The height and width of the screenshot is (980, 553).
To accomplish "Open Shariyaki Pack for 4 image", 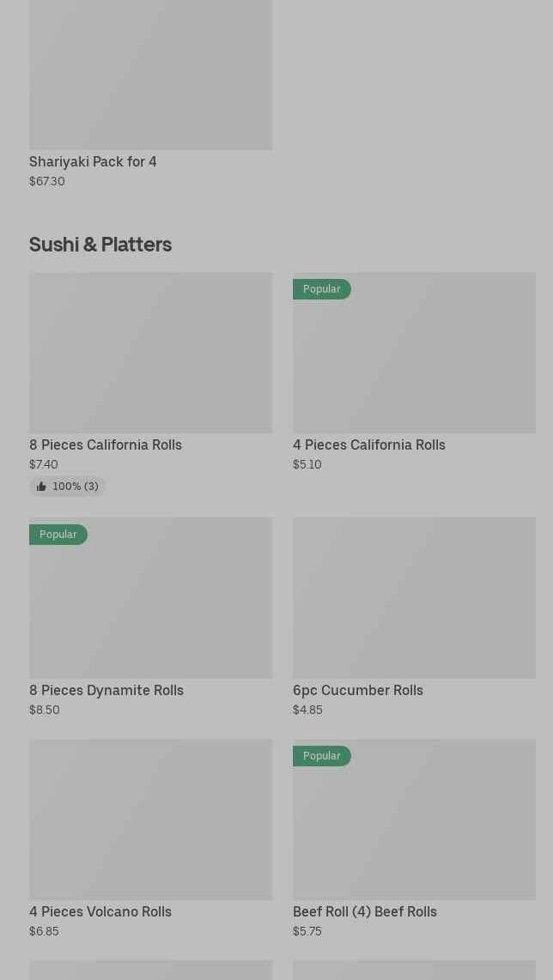I will [x=150, y=75].
